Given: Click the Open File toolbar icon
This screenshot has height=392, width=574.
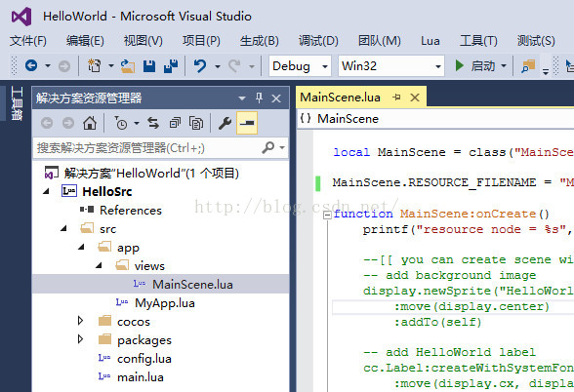Looking at the screenshot, I should click(128, 66).
